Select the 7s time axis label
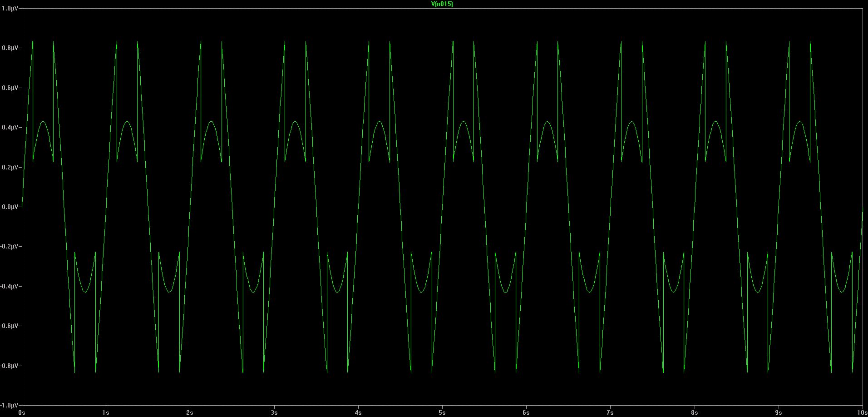This screenshot has width=868, height=417. pos(611,412)
